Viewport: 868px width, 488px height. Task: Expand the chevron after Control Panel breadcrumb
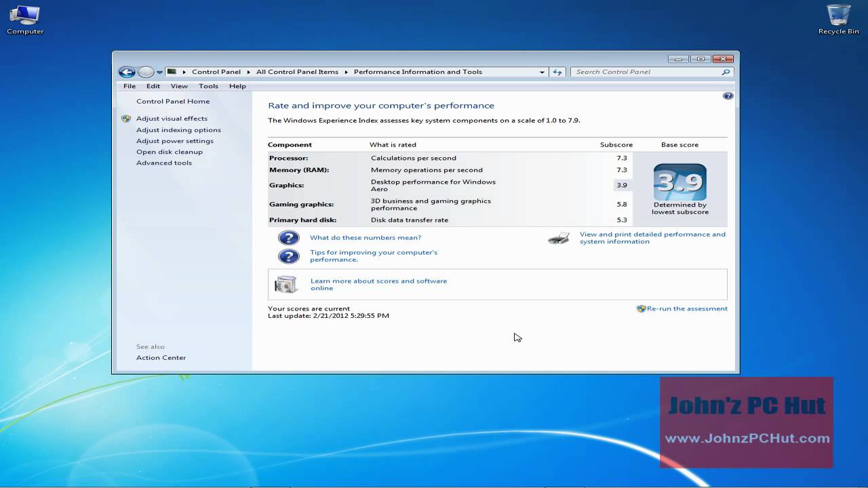pos(248,72)
